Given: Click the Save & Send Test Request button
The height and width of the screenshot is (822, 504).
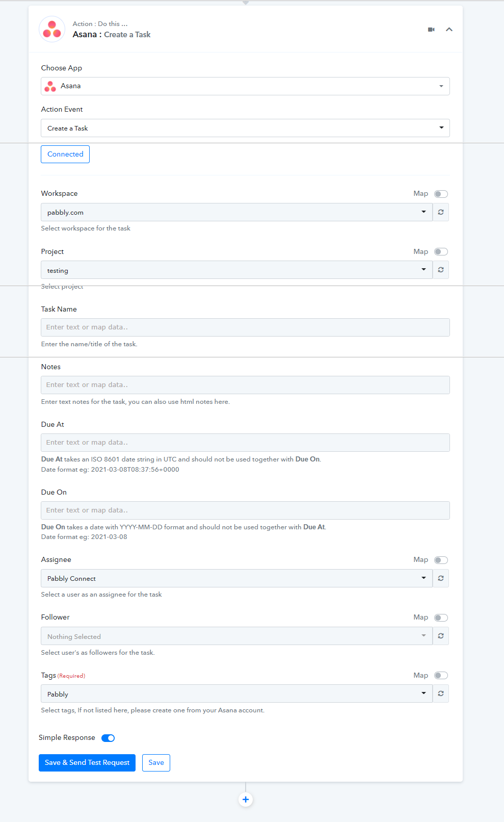Looking at the screenshot, I should pyautogui.click(x=87, y=763).
